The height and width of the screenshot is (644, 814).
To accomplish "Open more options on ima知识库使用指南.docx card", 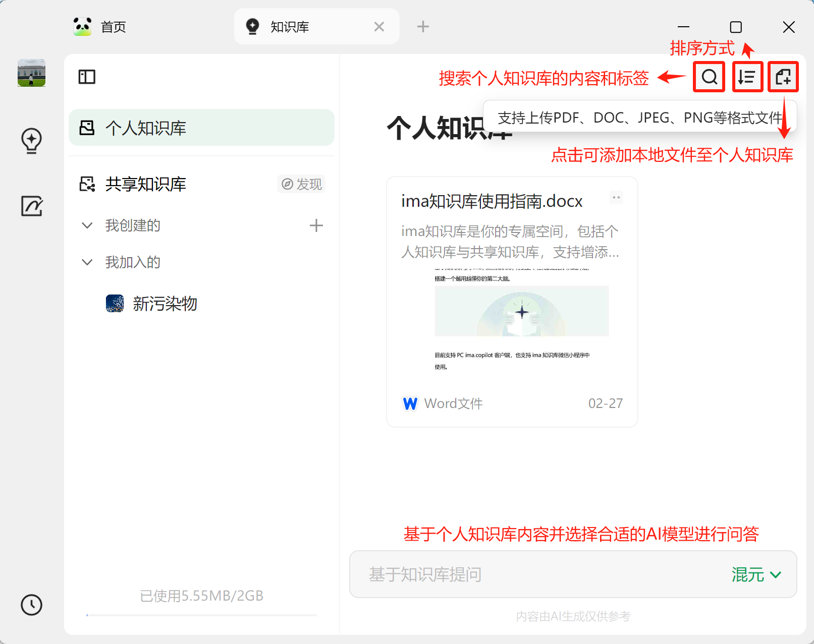I will pos(616,197).
